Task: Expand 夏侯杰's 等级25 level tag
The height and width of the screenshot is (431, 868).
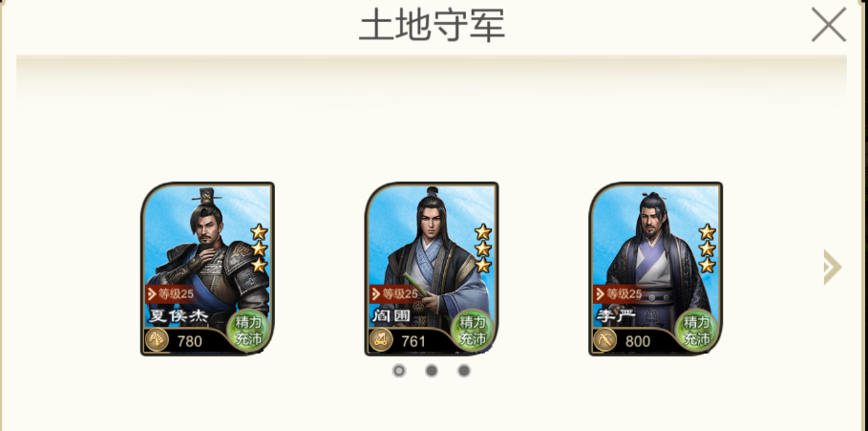Action: click(x=171, y=294)
